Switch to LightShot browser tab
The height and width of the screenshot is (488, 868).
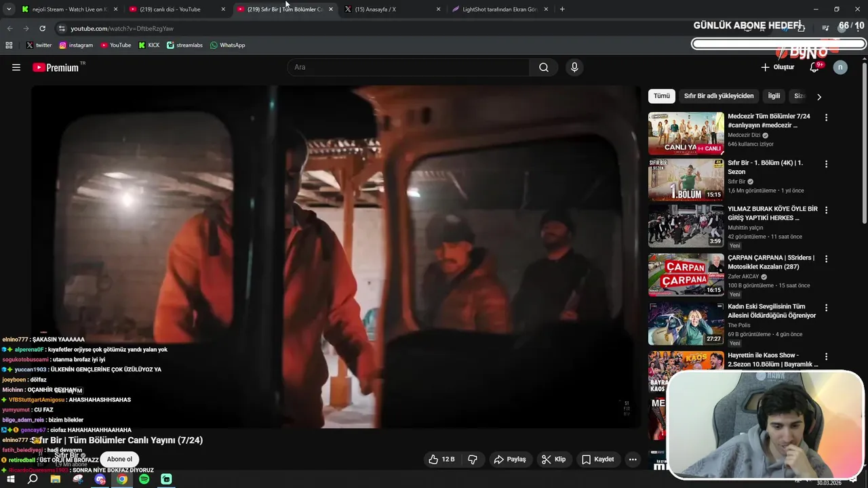pos(498,9)
